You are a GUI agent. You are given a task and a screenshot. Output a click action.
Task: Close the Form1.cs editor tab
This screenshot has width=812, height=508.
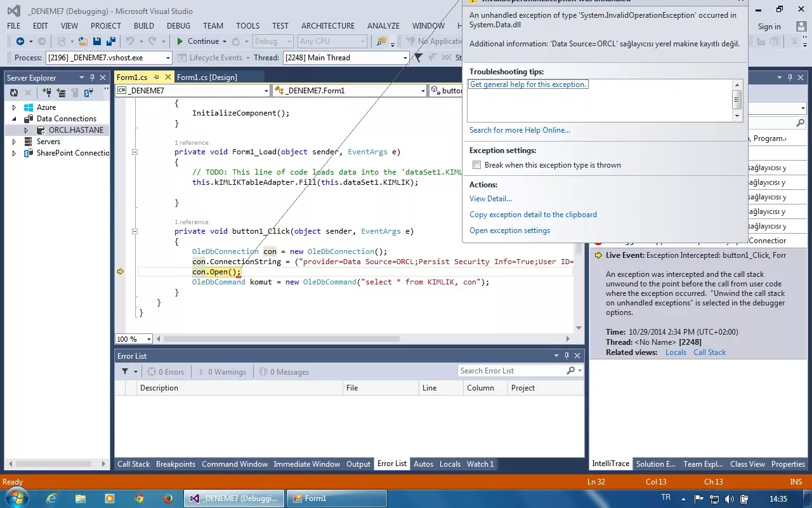pyautogui.click(x=168, y=77)
